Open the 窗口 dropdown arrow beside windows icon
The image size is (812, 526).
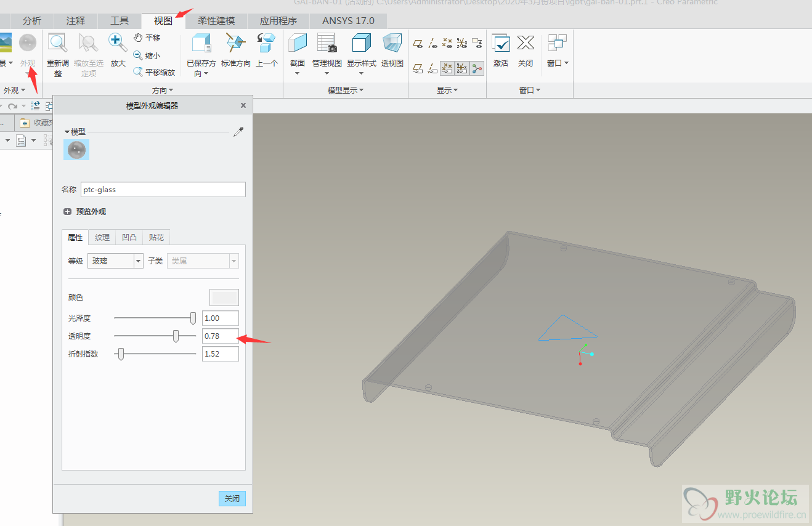pos(566,63)
